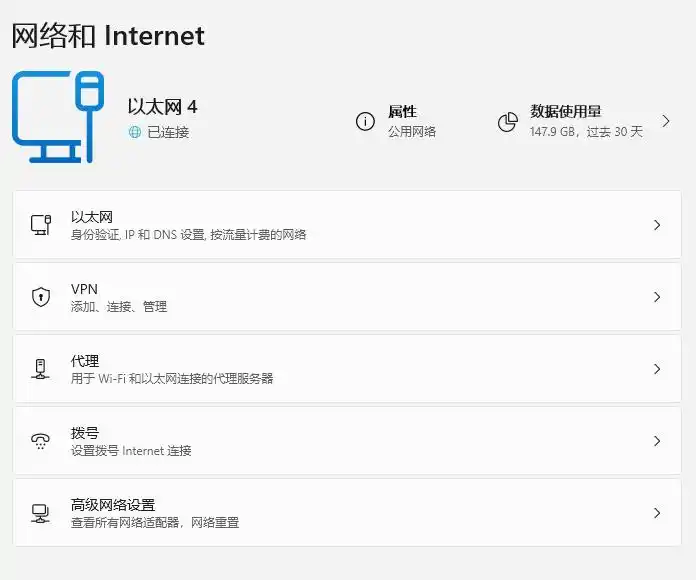Image resolution: width=696 pixels, height=580 pixels.
Task: Expand the VPN row chevron arrow
Action: tap(657, 297)
